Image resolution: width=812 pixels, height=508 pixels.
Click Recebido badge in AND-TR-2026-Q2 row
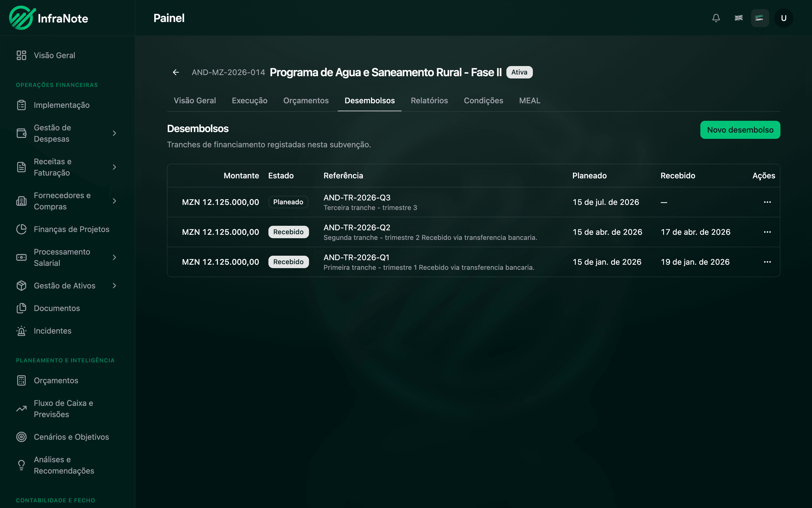point(288,232)
